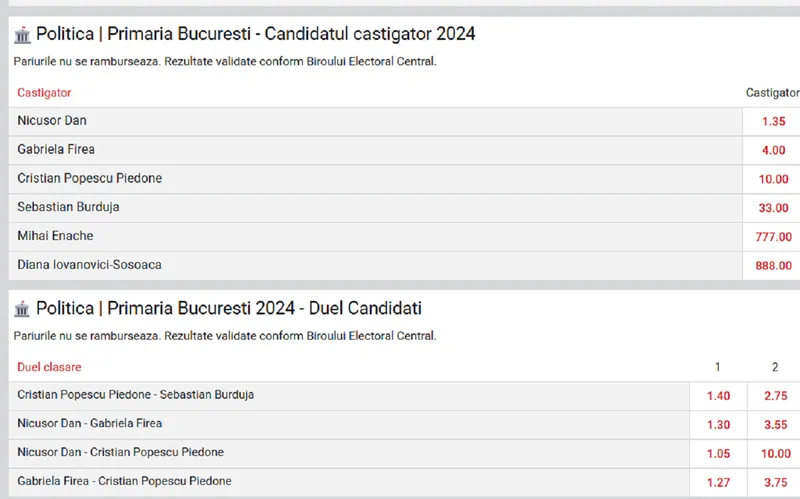Select 1.30 in Nicusor Dan - Gabriela Firea duel
This screenshot has height=499, width=800.
click(x=718, y=425)
